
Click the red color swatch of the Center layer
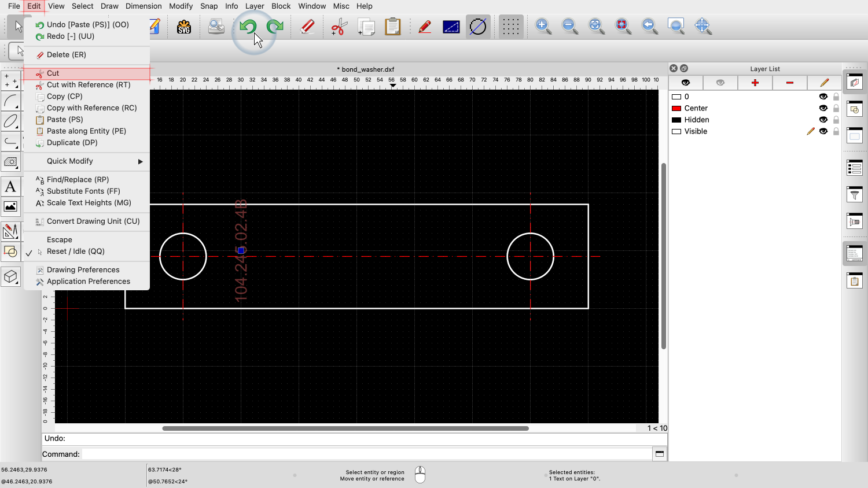(x=676, y=108)
